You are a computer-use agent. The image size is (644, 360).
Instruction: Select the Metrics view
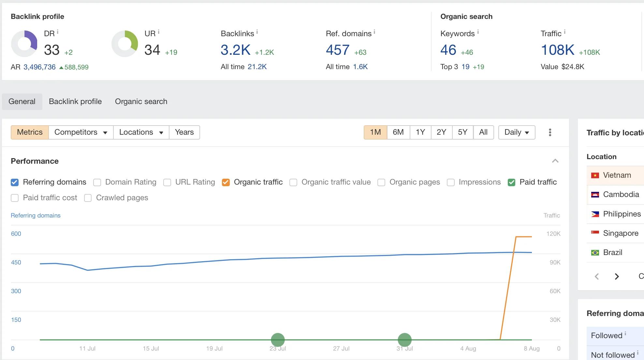point(30,132)
